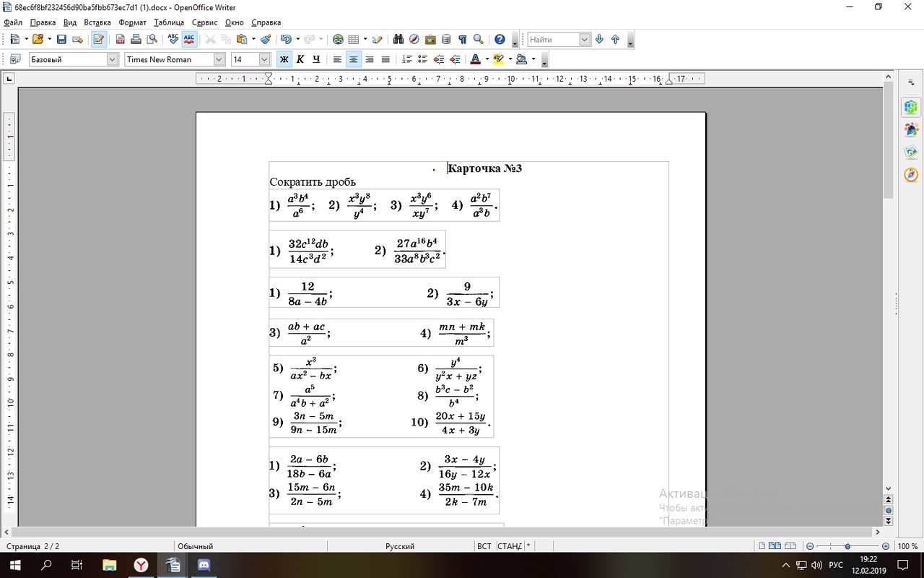Image resolution: width=924 pixels, height=578 pixels.
Task: Click the 100 % zoom level label
Action: (x=907, y=546)
